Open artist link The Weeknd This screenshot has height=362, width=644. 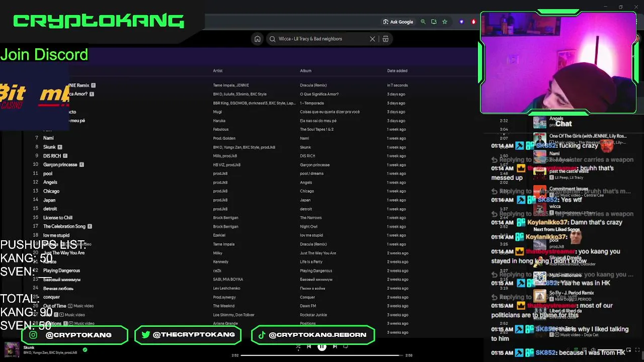(223, 306)
